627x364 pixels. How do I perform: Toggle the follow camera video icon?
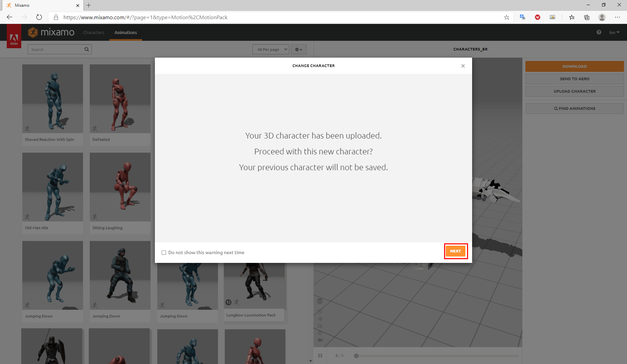click(x=320, y=340)
